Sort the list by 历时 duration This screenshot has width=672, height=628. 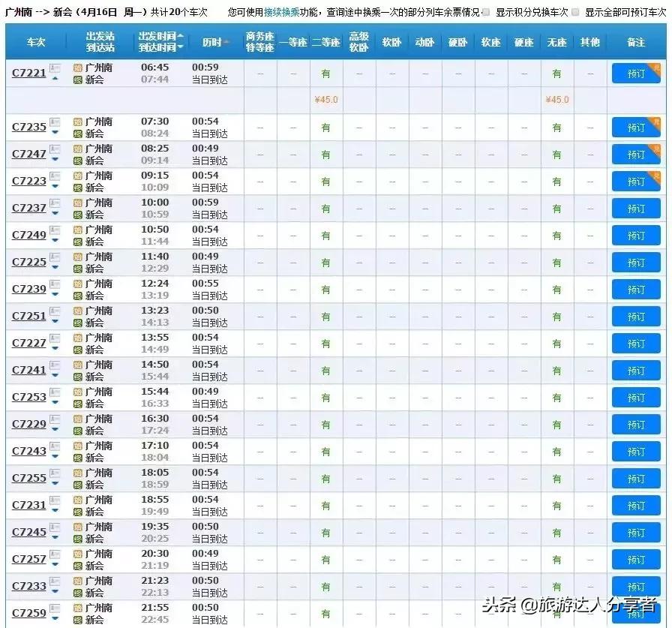pos(212,43)
